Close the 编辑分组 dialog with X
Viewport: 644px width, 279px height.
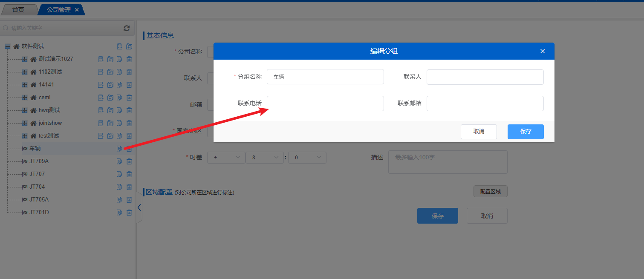[543, 51]
